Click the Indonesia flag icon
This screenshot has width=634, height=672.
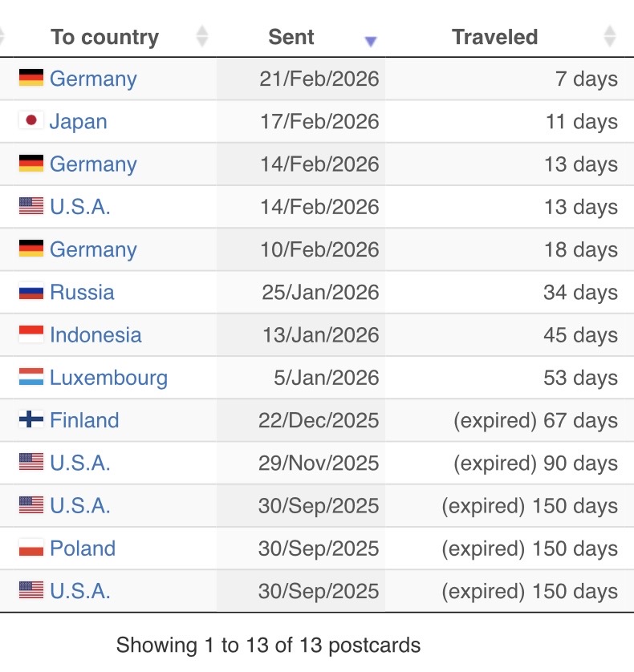(x=31, y=334)
